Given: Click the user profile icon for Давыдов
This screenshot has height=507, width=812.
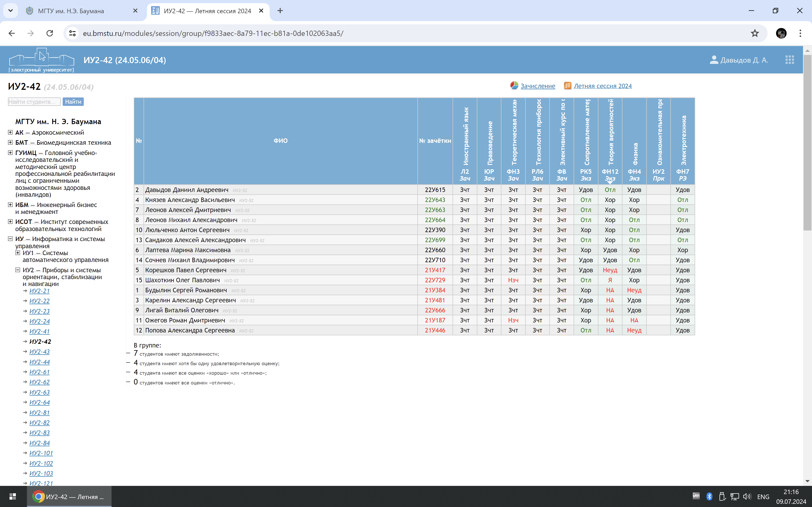Looking at the screenshot, I should [x=714, y=60].
